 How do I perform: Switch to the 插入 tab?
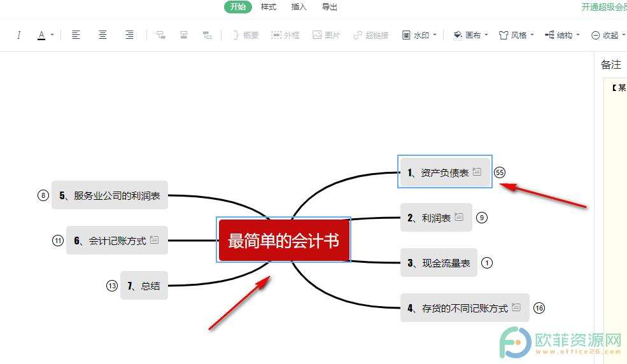299,7
